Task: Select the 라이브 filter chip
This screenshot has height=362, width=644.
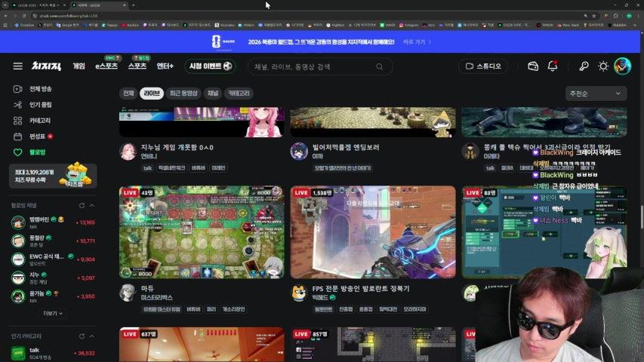Action: click(152, 94)
